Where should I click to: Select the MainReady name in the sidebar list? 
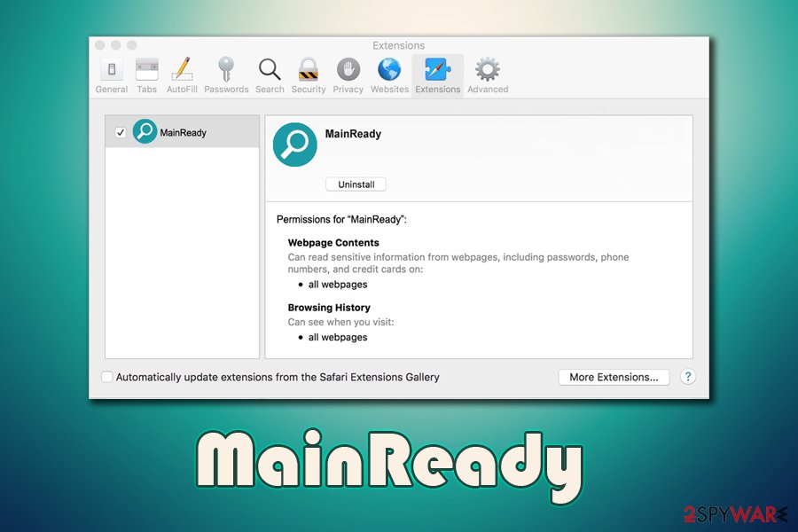(184, 133)
